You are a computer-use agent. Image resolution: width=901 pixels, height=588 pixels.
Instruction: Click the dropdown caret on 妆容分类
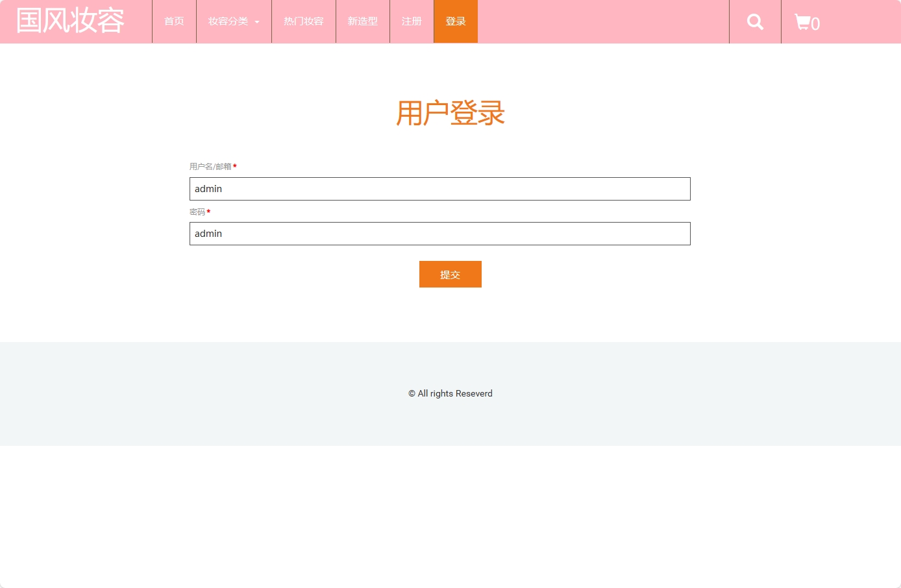[257, 21]
